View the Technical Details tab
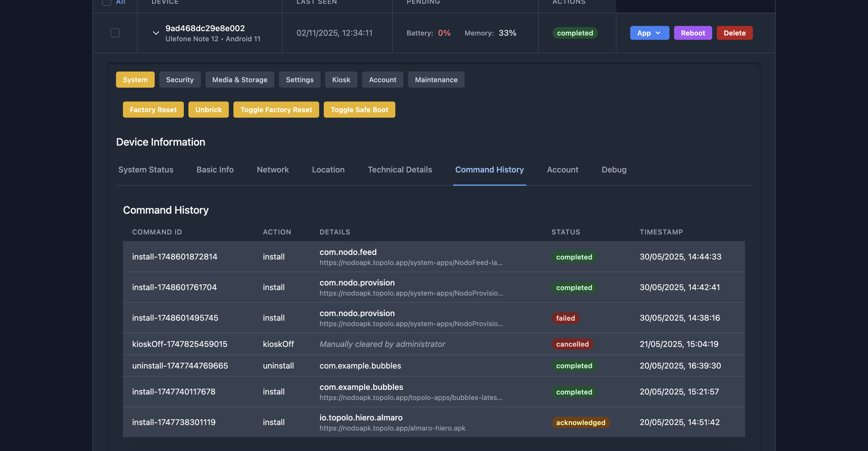The height and width of the screenshot is (451, 868). point(400,170)
